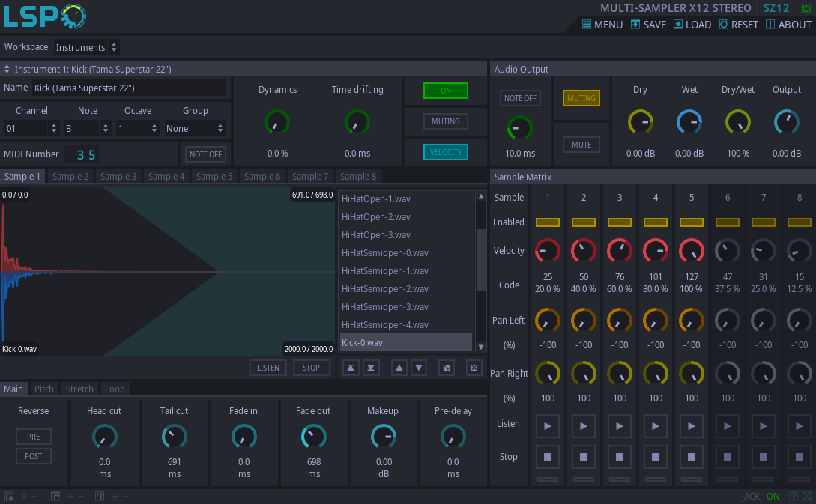Toggle the MUTE button in Audio Output
Viewport: 816px width, 504px height.
coord(581,145)
